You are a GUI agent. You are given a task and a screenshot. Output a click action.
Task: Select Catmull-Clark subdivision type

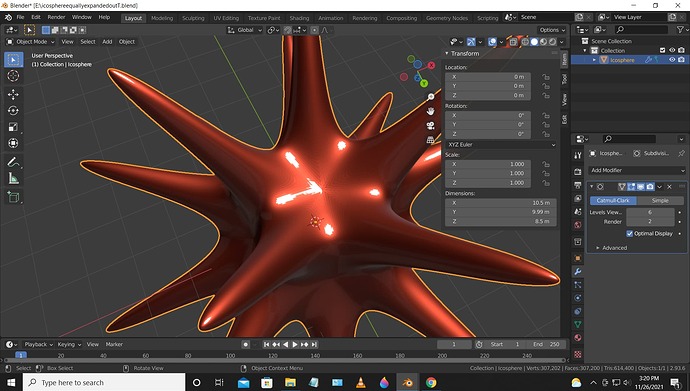pyautogui.click(x=613, y=201)
